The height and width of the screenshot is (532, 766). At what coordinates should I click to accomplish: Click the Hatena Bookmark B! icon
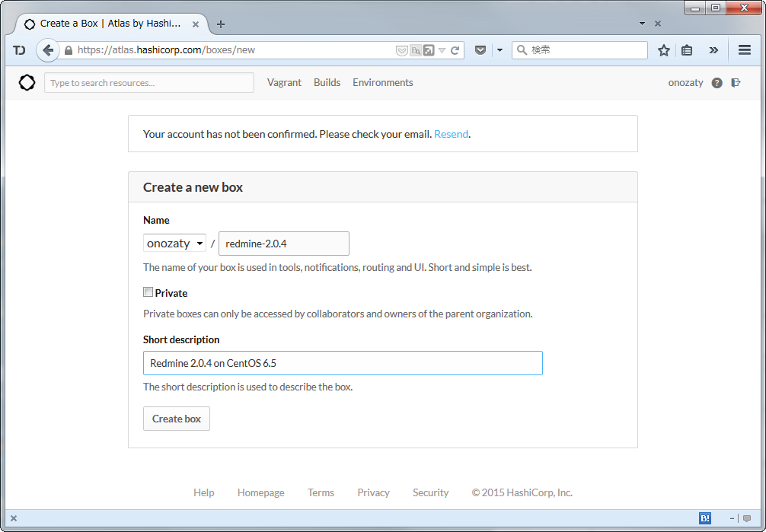(705, 518)
